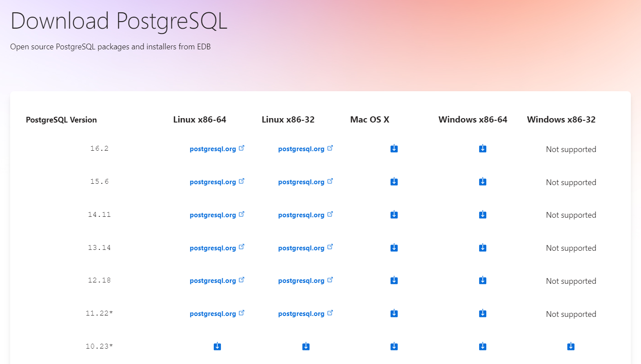Click the Open source PostgreSQL packages subtitle
The width and height of the screenshot is (641, 364).
(110, 46)
